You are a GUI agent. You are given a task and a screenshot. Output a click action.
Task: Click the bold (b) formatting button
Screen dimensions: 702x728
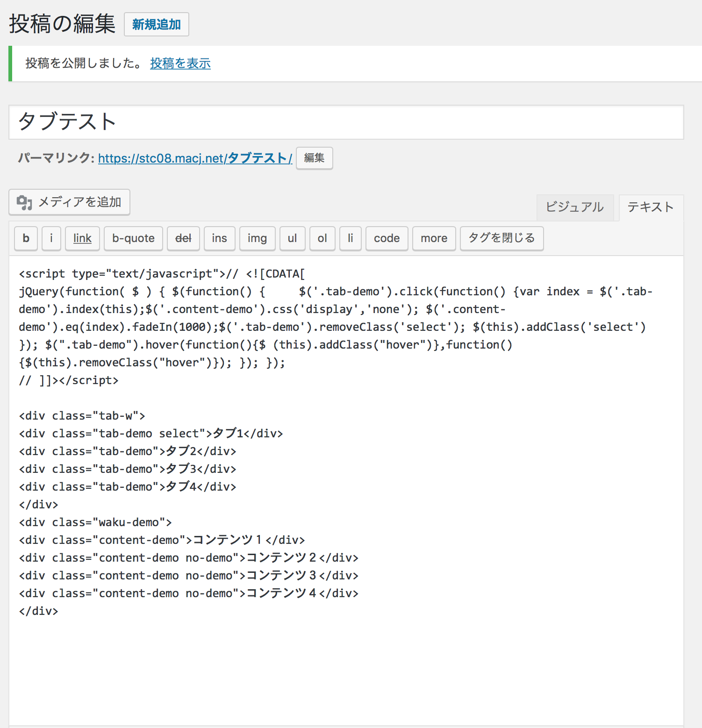pyautogui.click(x=26, y=238)
